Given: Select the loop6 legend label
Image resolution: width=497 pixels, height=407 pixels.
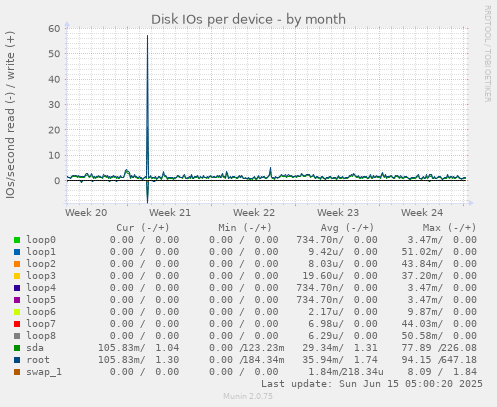Looking at the screenshot, I should pos(41,312).
